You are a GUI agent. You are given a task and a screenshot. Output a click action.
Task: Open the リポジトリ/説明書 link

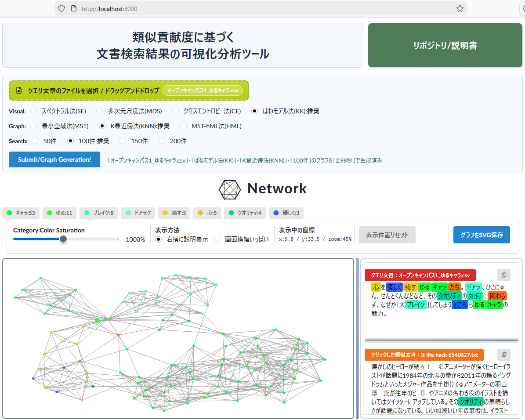point(445,45)
